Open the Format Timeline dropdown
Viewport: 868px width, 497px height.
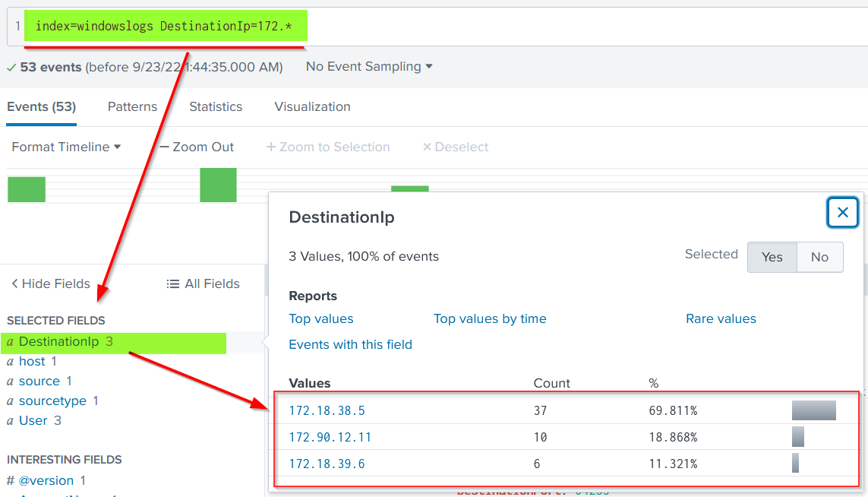66,147
